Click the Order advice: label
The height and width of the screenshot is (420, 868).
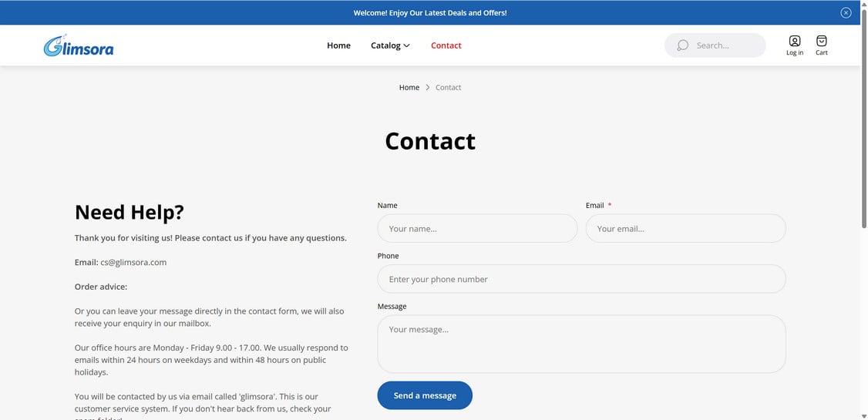pyautogui.click(x=101, y=287)
